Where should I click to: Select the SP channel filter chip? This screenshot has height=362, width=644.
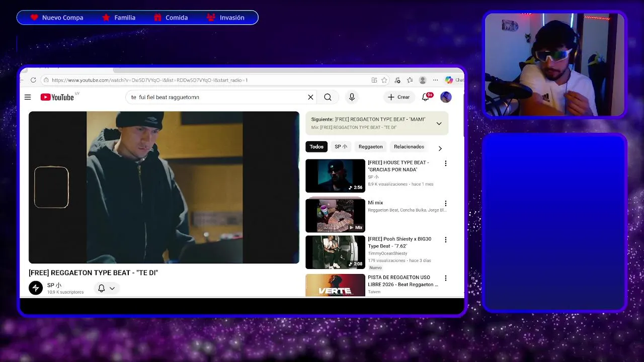(x=341, y=147)
